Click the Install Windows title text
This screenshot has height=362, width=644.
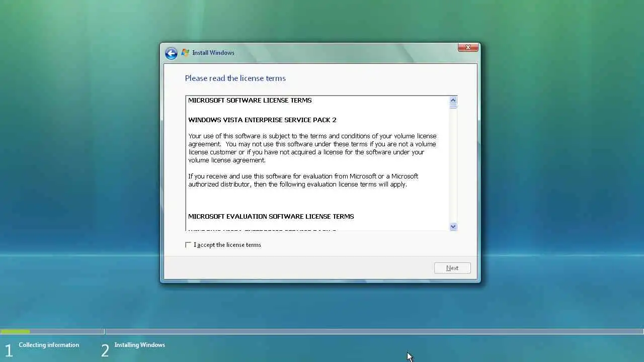point(213,53)
